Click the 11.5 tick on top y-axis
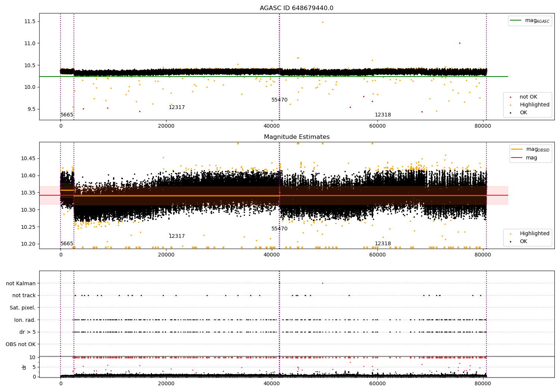The image size is (560, 392). pyautogui.click(x=30, y=22)
